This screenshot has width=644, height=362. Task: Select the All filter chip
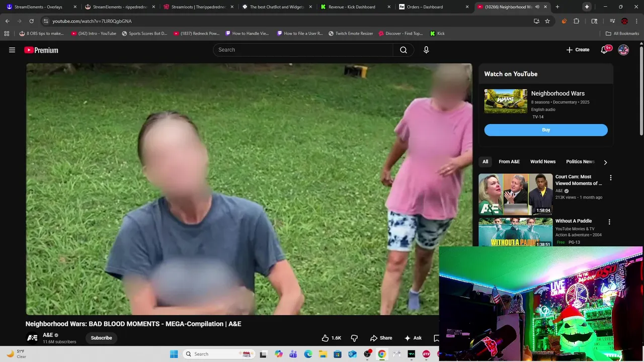[485, 162]
